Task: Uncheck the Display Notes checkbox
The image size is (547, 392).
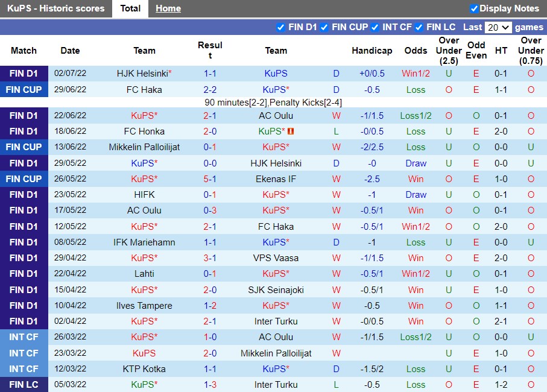Action: [x=474, y=8]
